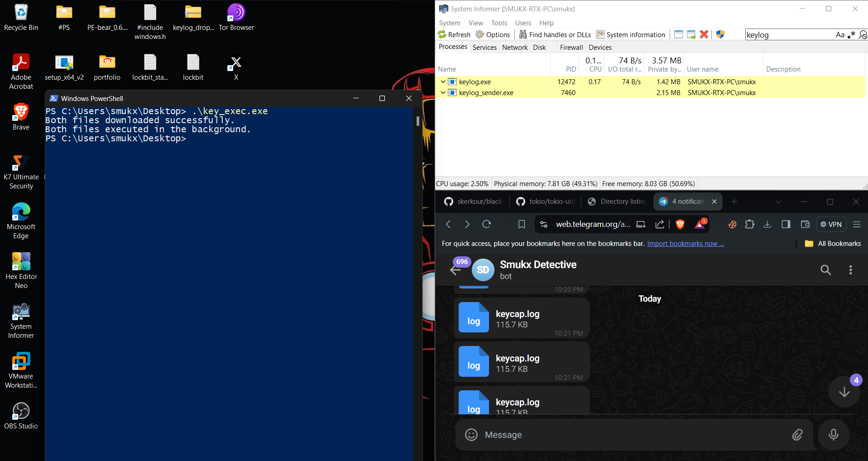868x461 pixels.
Task: Open the View menu in System Informer
Action: coord(475,23)
